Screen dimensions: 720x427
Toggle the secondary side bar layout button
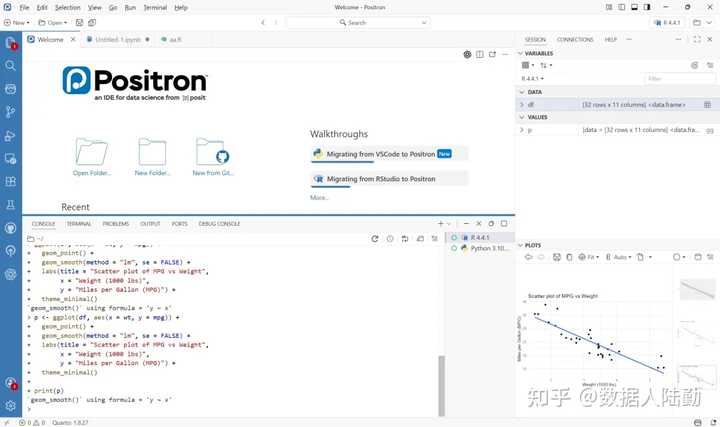click(x=647, y=7)
